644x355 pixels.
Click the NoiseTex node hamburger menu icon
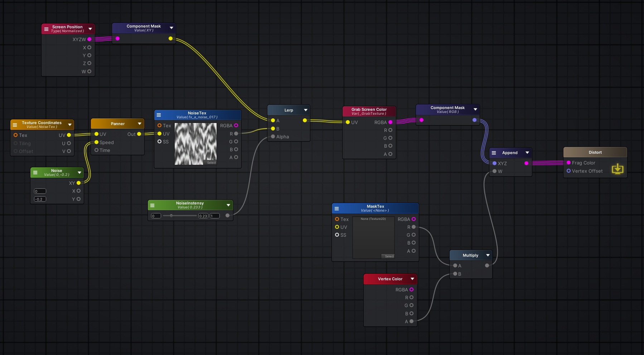(x=159, y=115)
